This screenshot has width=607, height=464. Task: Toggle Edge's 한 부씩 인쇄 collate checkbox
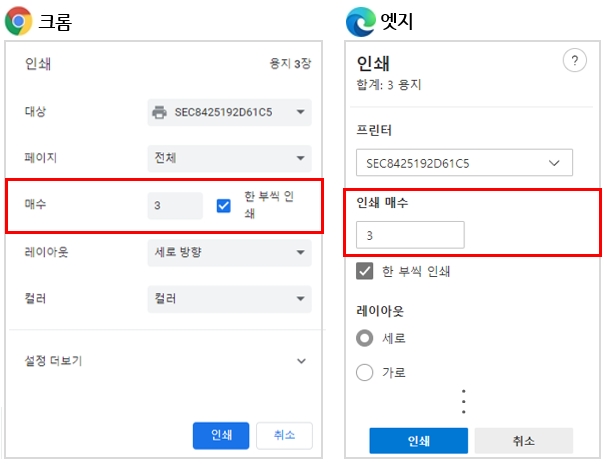point(366,272)
